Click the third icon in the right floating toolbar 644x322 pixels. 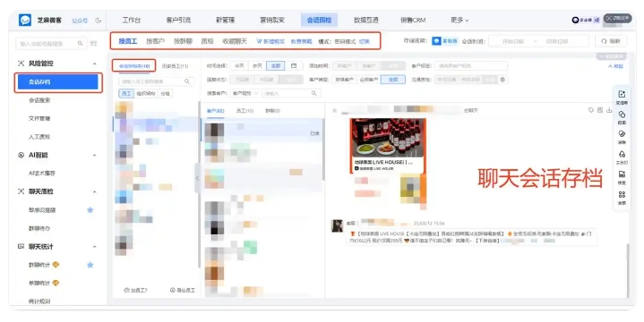pyautogui.click(x=622, y=134)
